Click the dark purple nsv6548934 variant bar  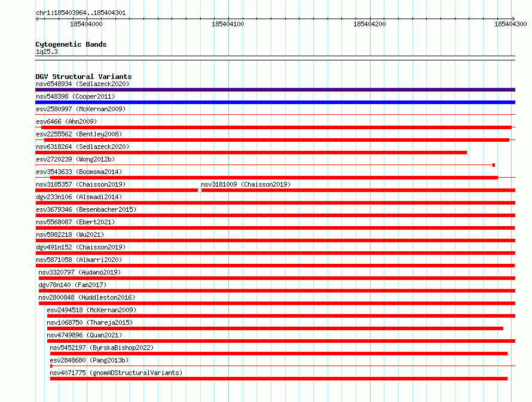point(275,90)
